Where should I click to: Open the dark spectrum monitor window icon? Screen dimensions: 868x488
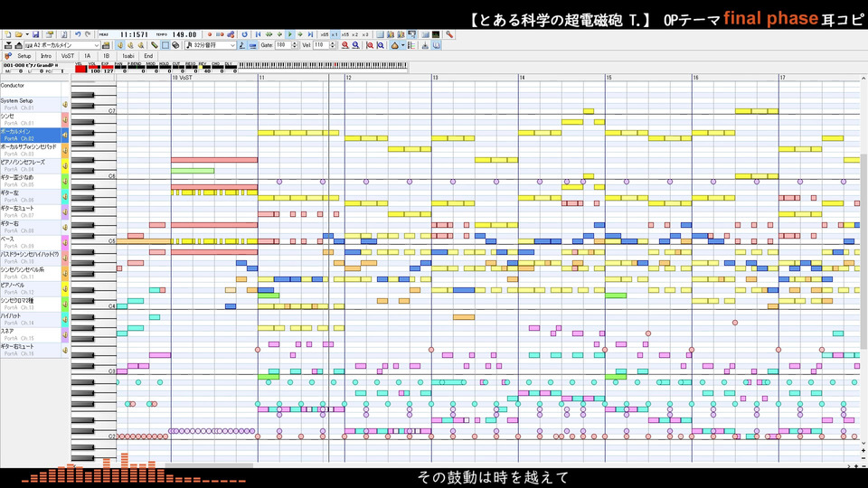tap(436, 34)
